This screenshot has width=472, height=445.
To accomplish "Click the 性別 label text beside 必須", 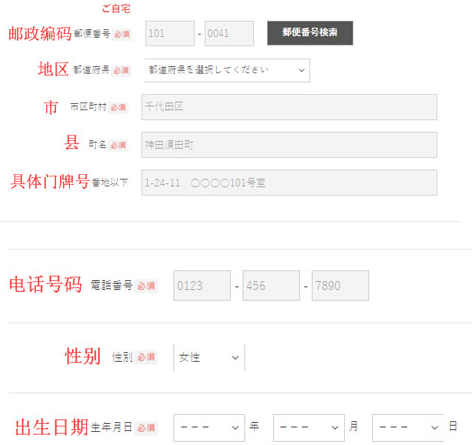I will point(122,357).
